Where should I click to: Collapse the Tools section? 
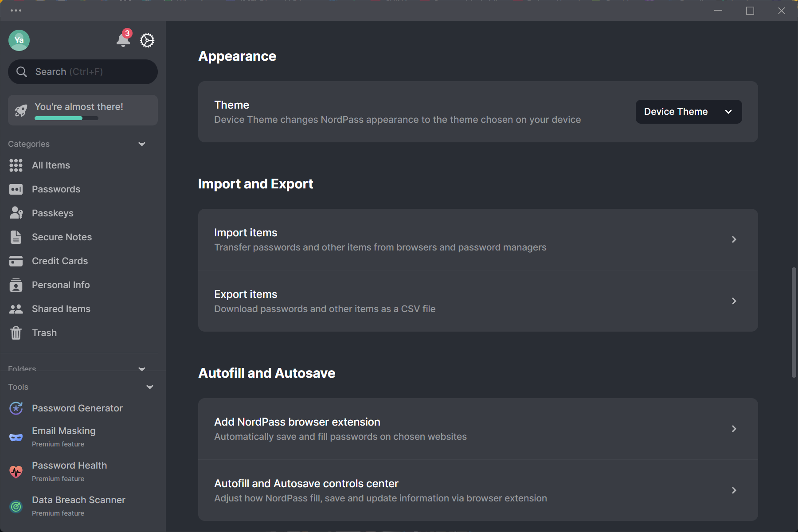(150, 387)
